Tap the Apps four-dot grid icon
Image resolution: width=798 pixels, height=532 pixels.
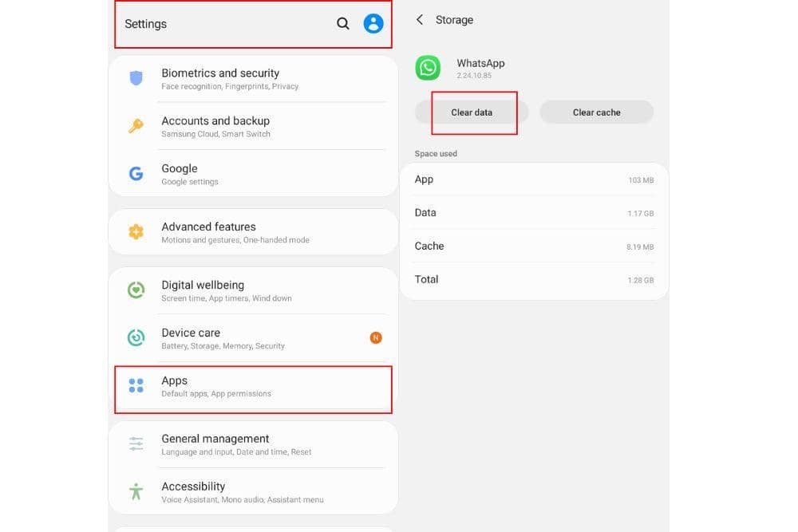[136, 386]
